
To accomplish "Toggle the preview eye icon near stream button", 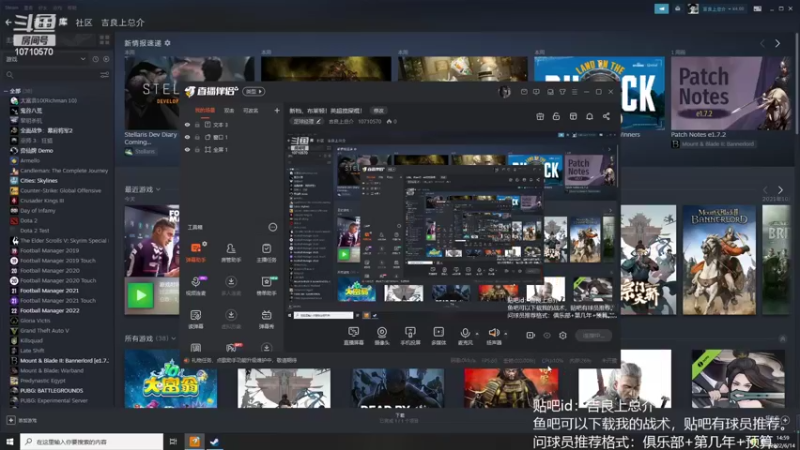I will point(546,335).
